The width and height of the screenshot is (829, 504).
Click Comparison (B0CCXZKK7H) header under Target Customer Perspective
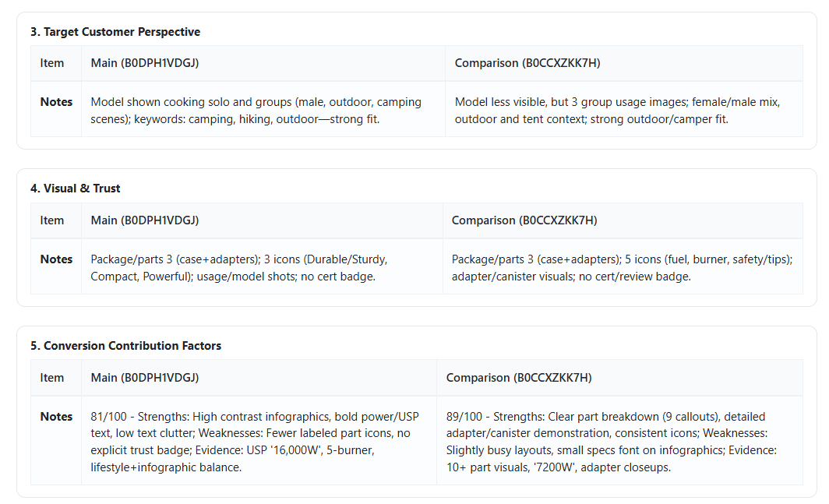click(x=527, y=63)
